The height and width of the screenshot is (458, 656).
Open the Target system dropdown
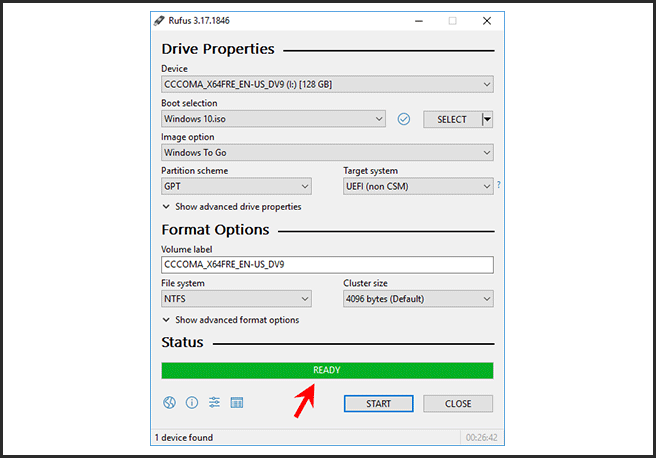(x=418, y=187)
